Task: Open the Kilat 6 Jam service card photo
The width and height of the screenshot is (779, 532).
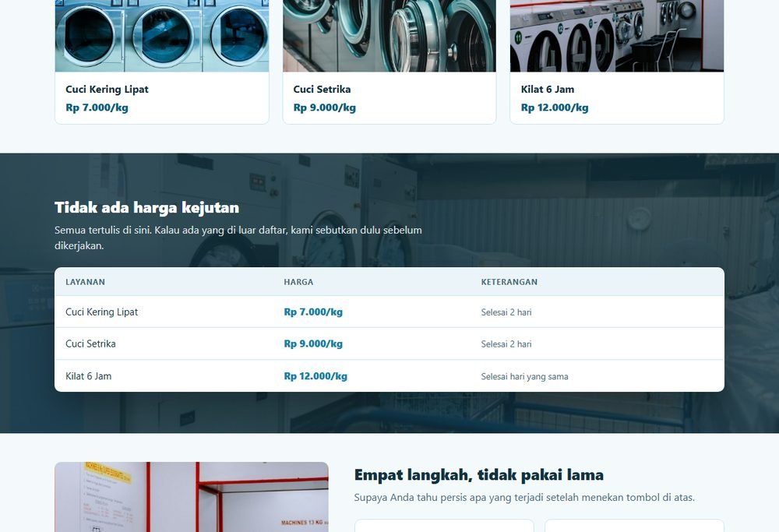Action: (x=617, y=36)
